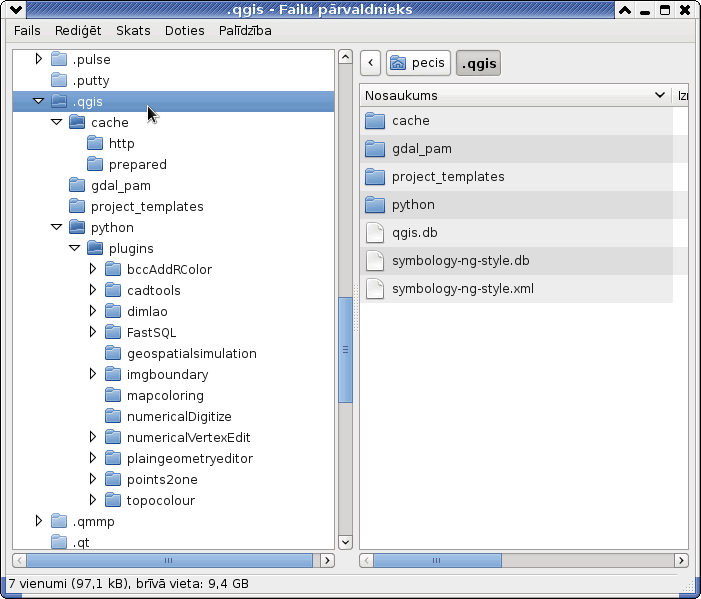Image resolution: width=701 pixels, height=599 pixels.
Task: Click the project_templates folder icon in tree
Action: tap(77, 206)
